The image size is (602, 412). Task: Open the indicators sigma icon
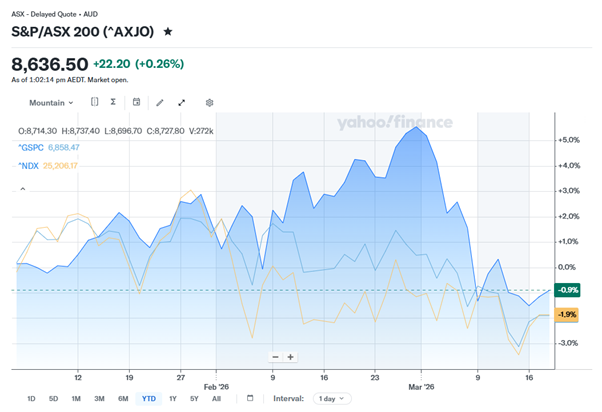(113, 102)
